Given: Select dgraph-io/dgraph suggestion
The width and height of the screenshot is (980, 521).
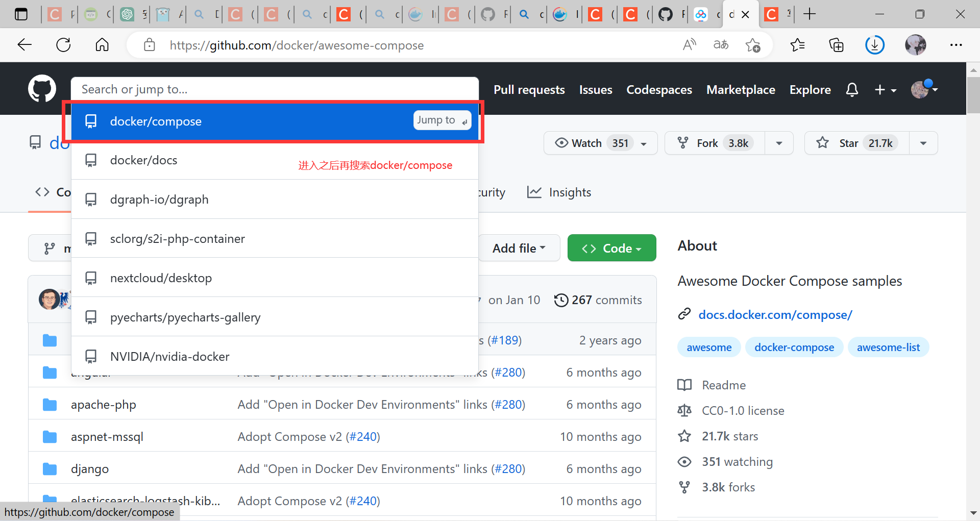Looking at the screenshot, I should click(x=275, y=200).
